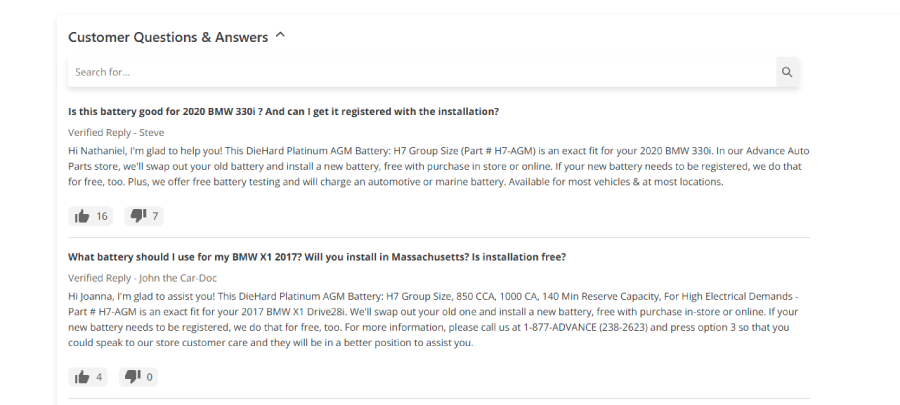Open the BMW X1 2017 battery question
The height and width of the screenshot is (405, 900).
click(x=317, y=257)
